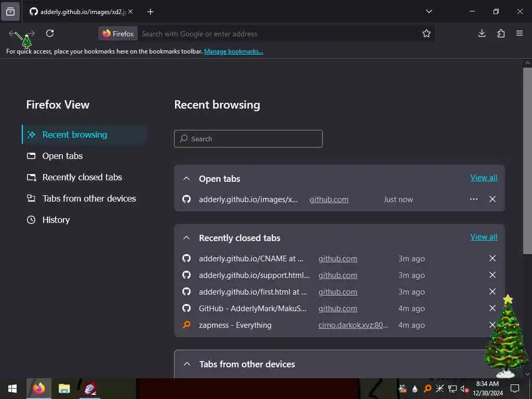Click GitHub icon of the support.html row

[x=187, y=275]
